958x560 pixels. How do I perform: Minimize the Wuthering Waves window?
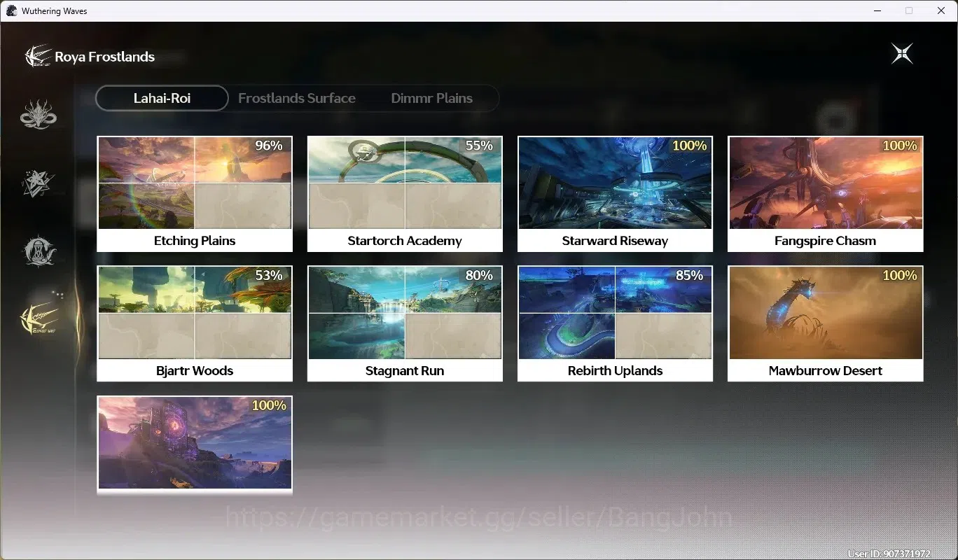click(877, 10)
